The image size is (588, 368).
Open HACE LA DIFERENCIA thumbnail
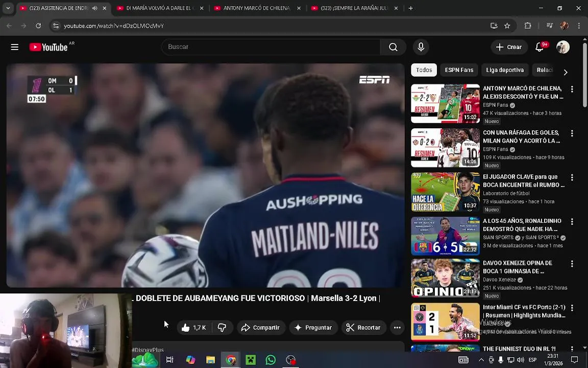pyautogui.click(x=445, y=192)
